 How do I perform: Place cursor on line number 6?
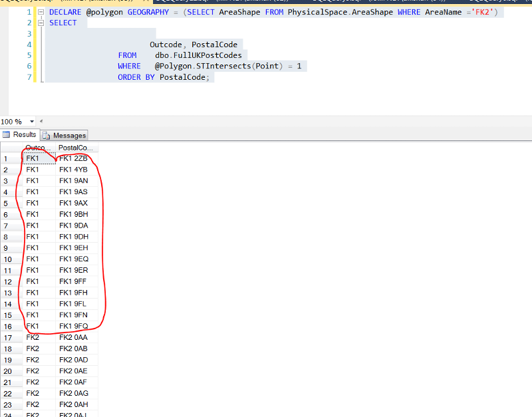28,66
